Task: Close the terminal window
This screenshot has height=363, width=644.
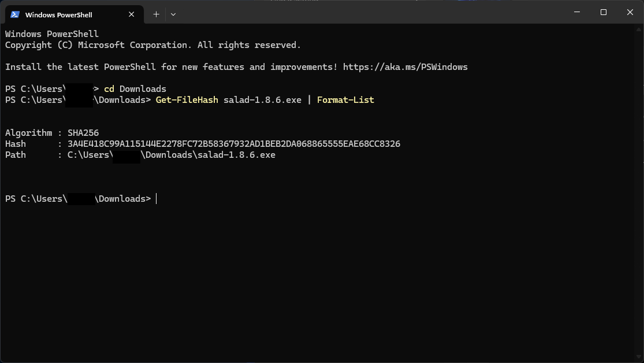Action: (630, 12)
